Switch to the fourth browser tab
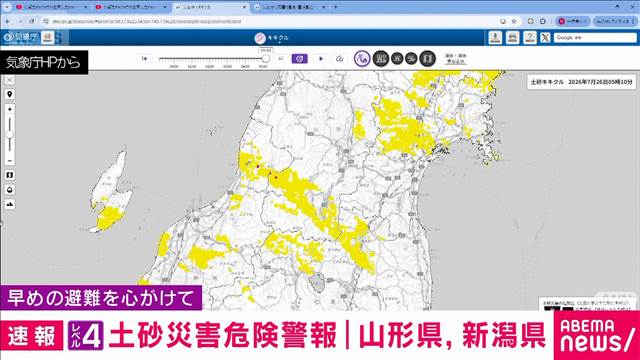This screenshot has width=640, height=360. [x=289, y=7]
